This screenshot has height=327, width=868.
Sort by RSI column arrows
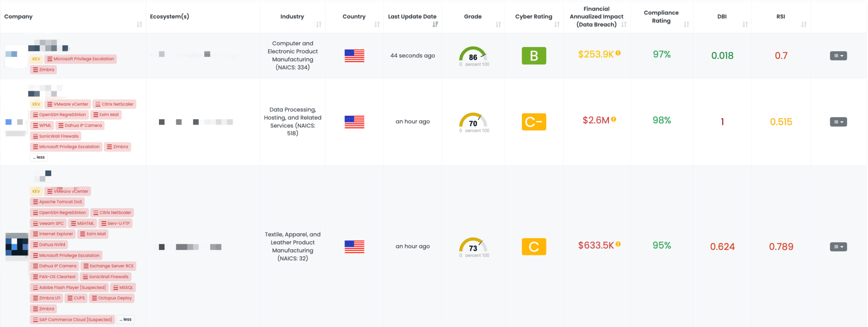tap(804, 25)
